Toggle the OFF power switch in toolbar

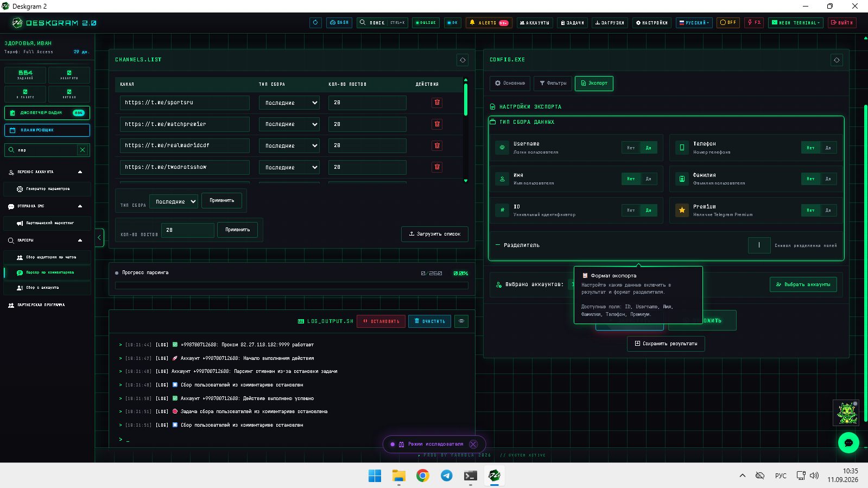click(728, 23)
